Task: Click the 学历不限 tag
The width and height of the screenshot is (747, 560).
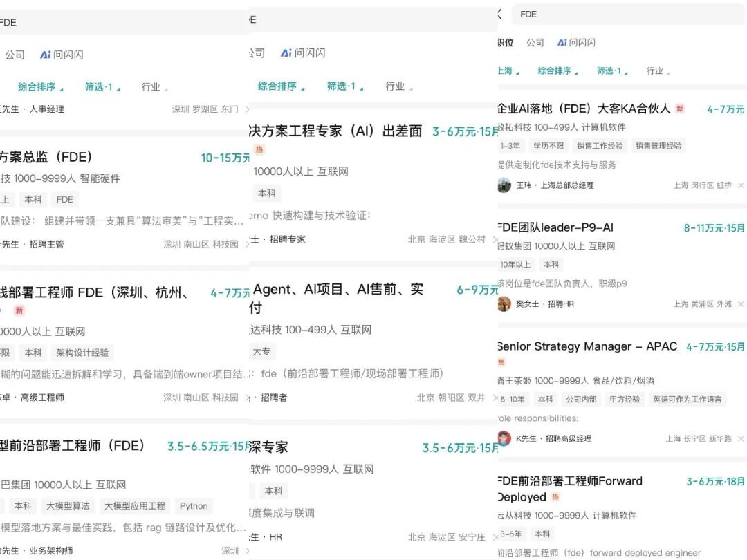Action: pyautogui.click(x=548, y=146)
